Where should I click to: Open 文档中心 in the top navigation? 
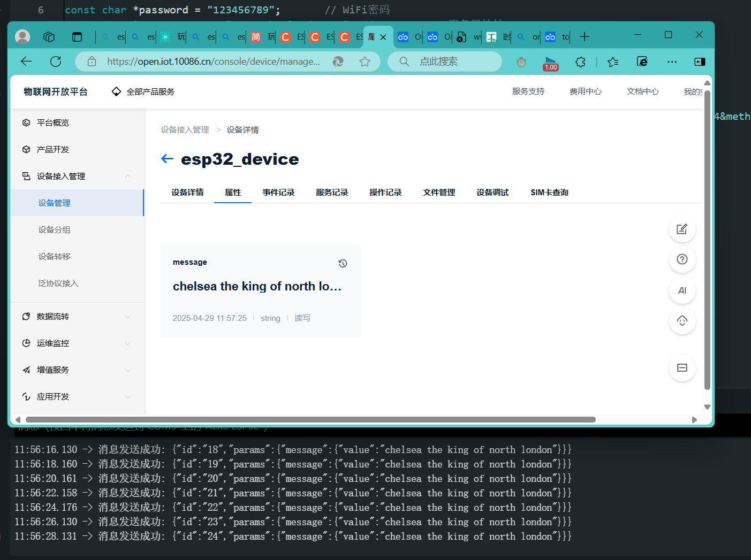coord(643,91)
